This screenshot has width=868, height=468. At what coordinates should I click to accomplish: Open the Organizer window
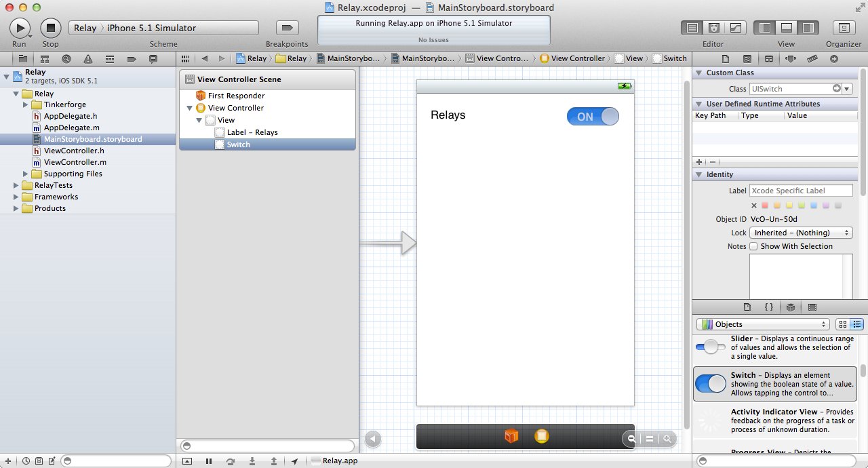coord(844,28)
